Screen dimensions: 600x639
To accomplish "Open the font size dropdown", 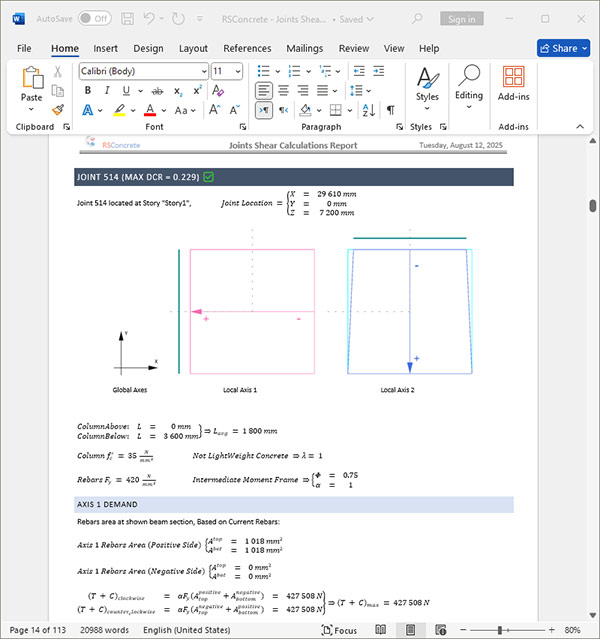I will pyautogui.click(x=238, y=72).
